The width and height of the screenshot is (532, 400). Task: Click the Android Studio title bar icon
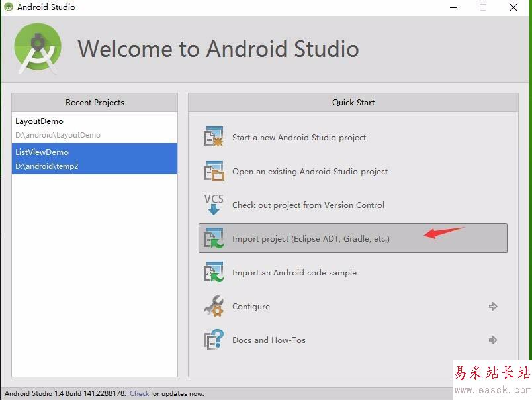[x=9, y=7]
